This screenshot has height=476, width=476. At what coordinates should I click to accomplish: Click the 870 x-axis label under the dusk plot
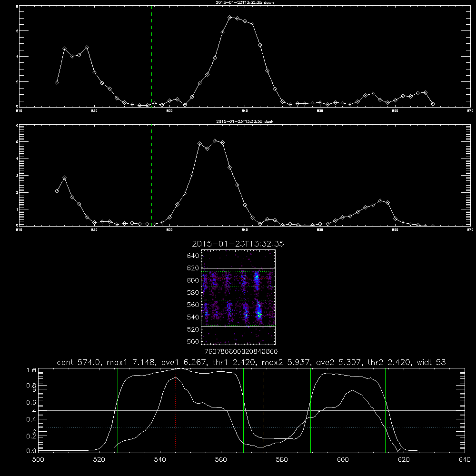point(470,230)
